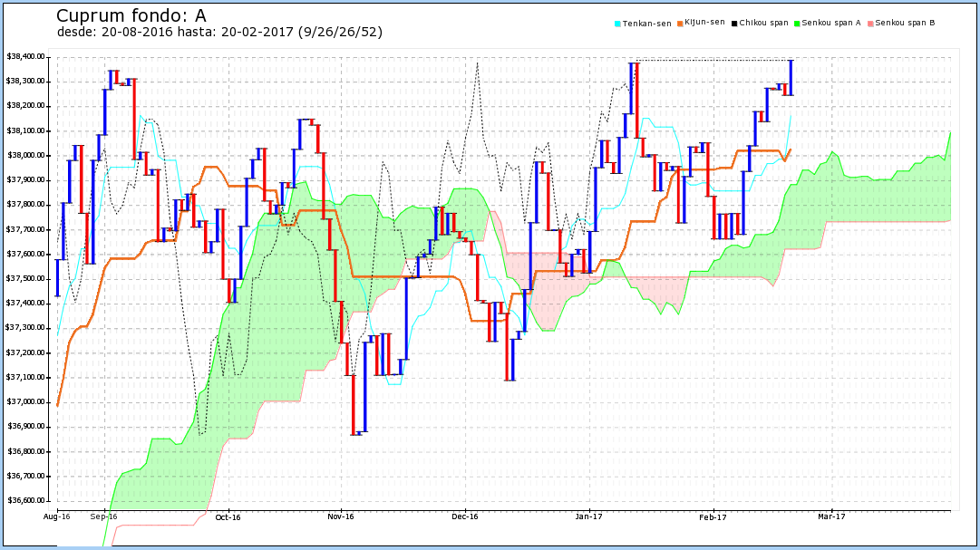Image resolution: width=980 pixels, height=550 pixels.
Task: Click the "Feb-17" date axis label
Action: point(713,516)
